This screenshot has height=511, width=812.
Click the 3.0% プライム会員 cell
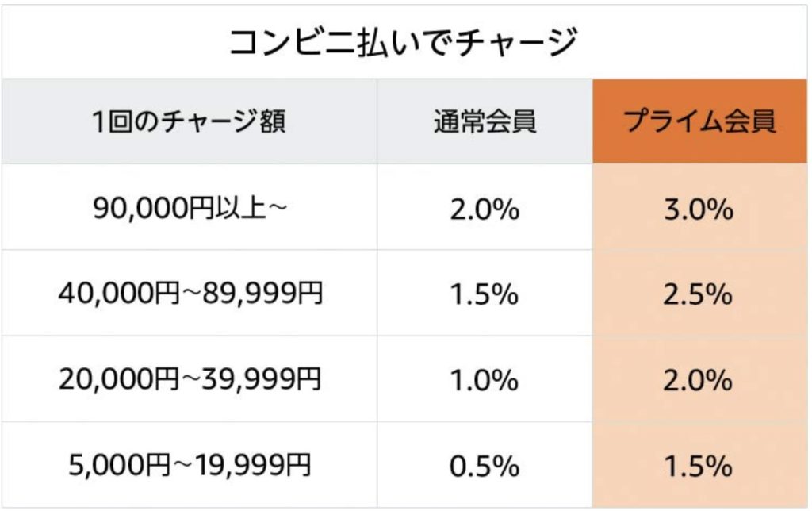[x=699, y=209]
